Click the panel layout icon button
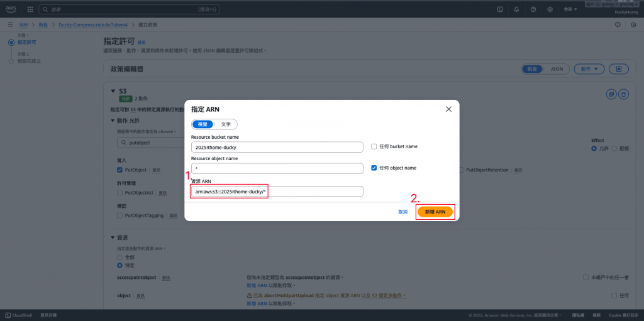Image resolution: width=644 pixels, height=321 pixels. [619, 69]
